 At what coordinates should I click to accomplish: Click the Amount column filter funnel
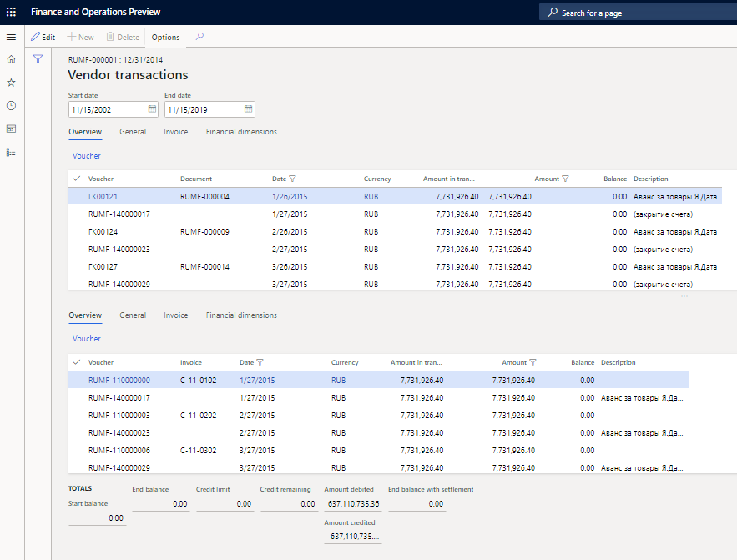[566, 179]
